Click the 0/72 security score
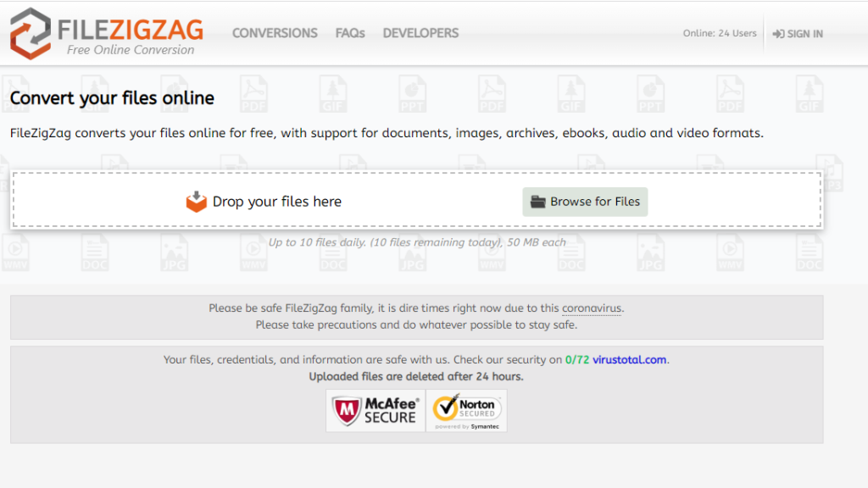 pyautogui.click(x=576, y=359)
